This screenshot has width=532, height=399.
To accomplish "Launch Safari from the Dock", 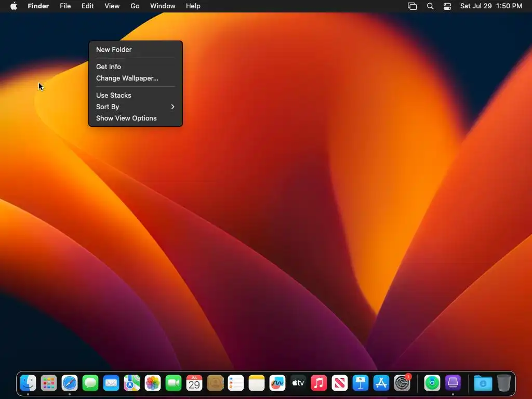I will (x=70, y=383).
